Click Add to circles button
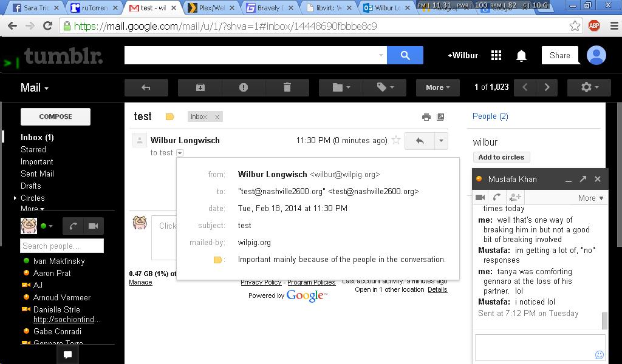This screenshot has height=364, width=622. pyautogui.click(x=501, y=157)
